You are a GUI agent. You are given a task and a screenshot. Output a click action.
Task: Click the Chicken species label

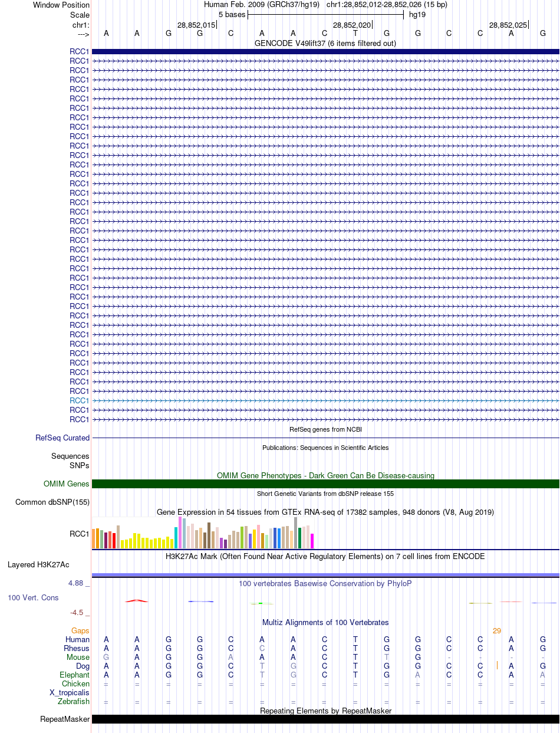pos(76,684)
